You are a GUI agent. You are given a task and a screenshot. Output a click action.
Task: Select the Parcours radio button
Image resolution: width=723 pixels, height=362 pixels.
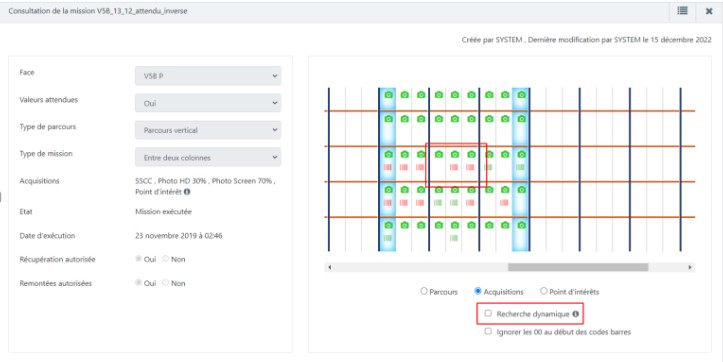click(x=424, y=291)
